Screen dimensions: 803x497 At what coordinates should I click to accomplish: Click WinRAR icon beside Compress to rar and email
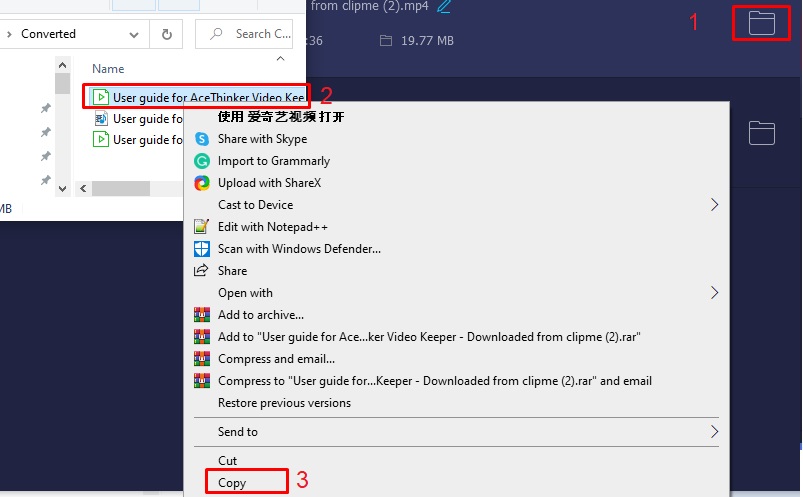(x=202, y=381)
